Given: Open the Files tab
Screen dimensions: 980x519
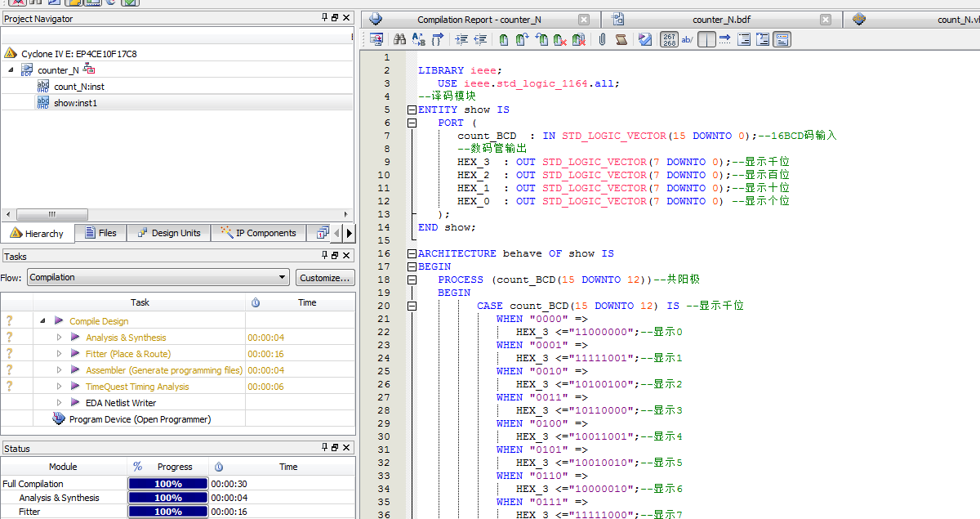Looking at the screenshot, I should pyautogui.click(x=100, y=233).
